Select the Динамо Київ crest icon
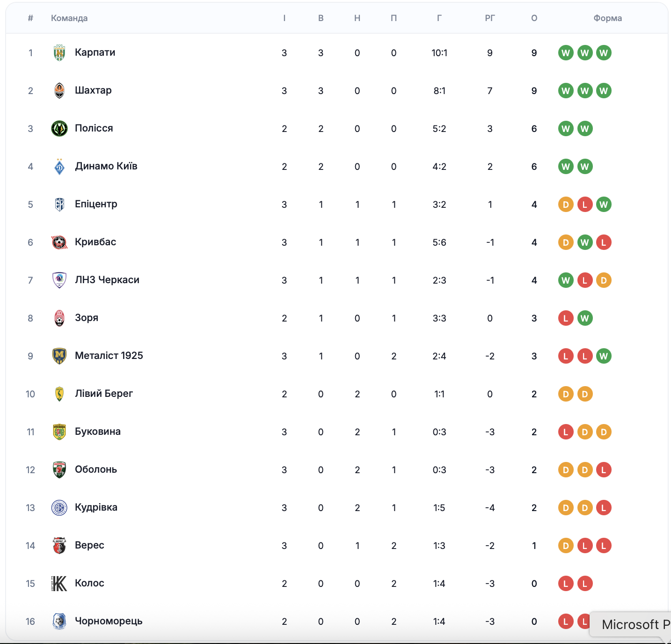This screenshot has height=644, width=671. [59, 167]
